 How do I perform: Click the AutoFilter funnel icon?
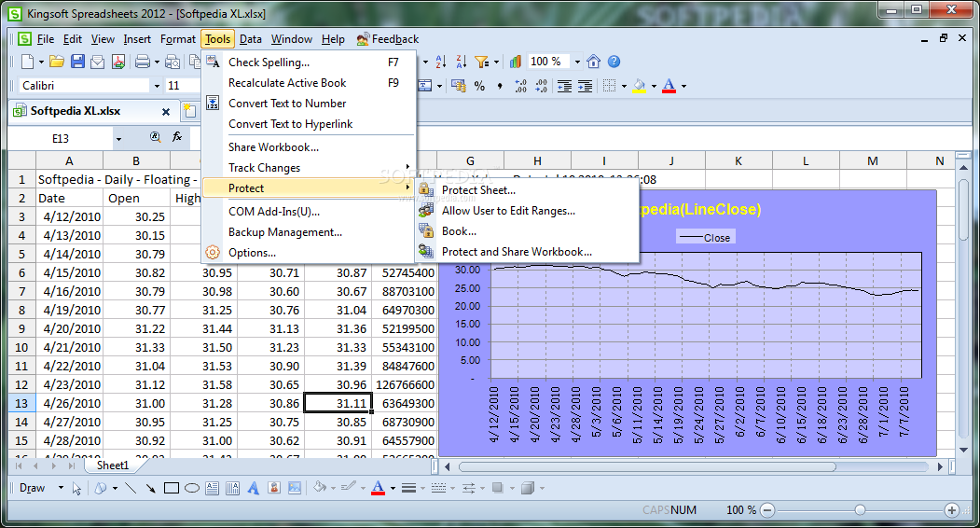point(482,62)
